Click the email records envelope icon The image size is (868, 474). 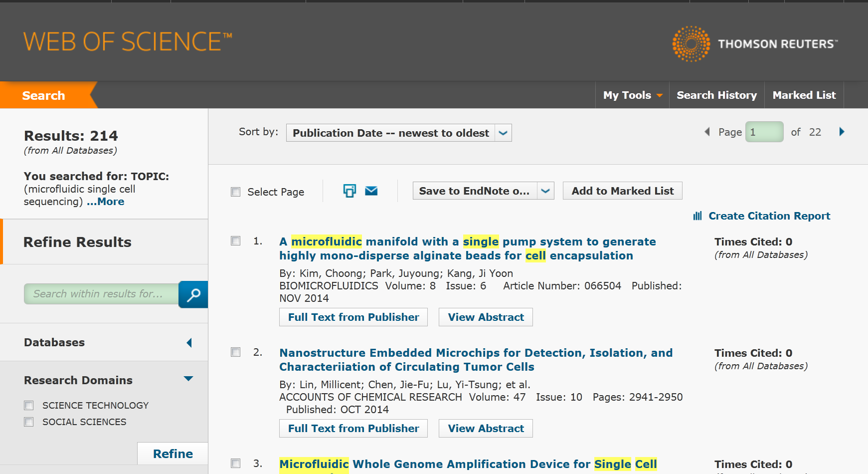pos(371,191)
